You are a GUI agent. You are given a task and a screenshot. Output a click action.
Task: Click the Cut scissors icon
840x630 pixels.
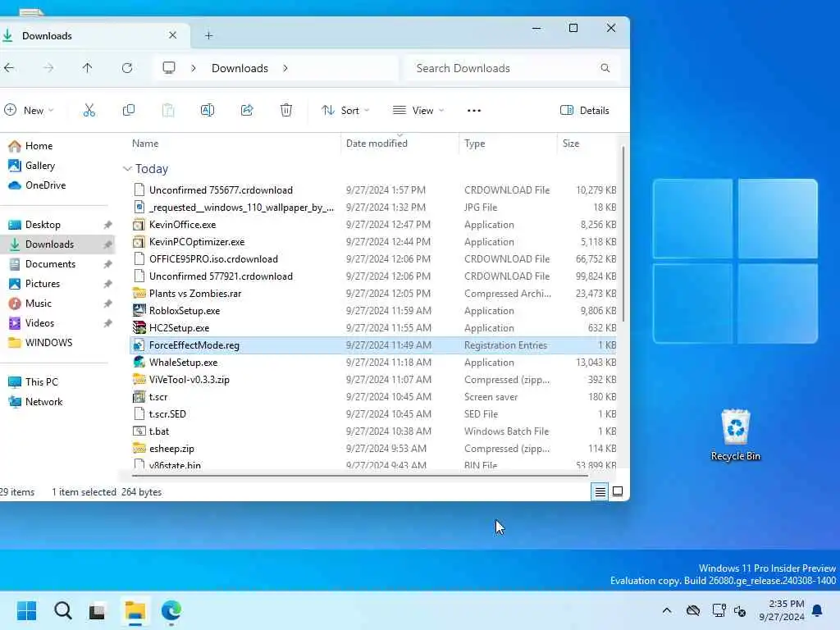click(x=89, y=111)
